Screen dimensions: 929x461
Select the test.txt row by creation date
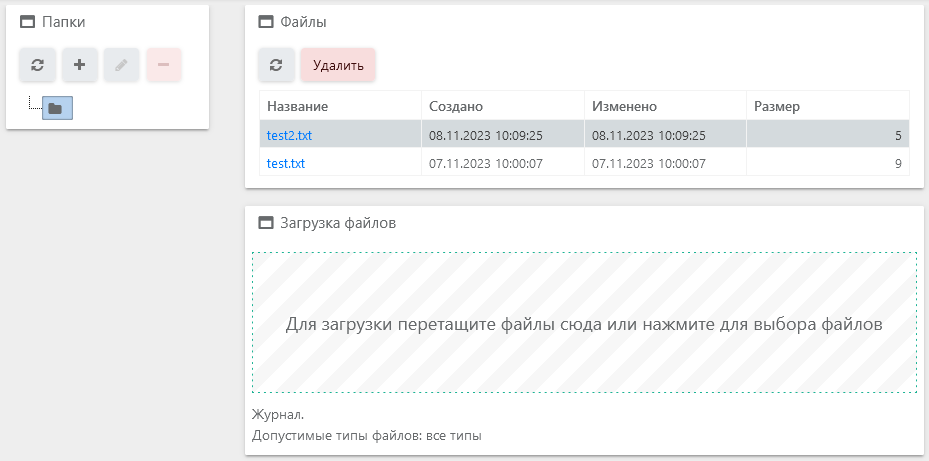[486, 163]
